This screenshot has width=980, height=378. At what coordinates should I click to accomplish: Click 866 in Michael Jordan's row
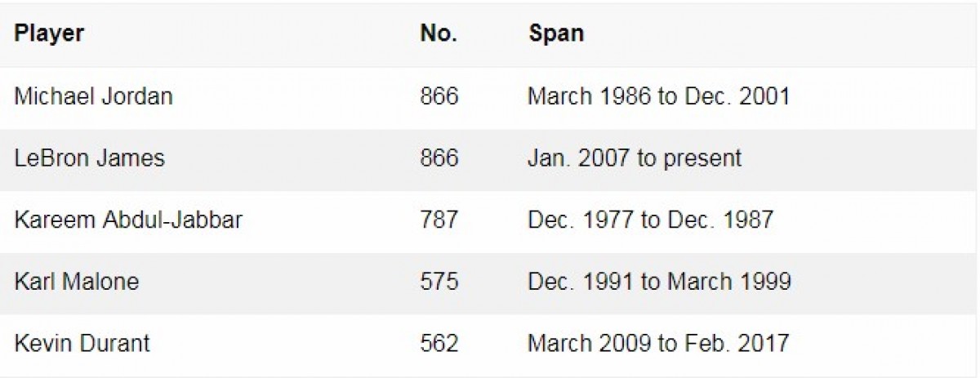(x=439, y=96)
